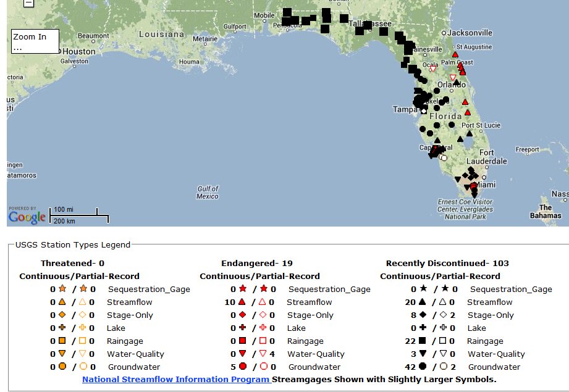569x392 pixels.
Task: Click the Endangered continuous Raingage filled red square
Action: coord(243,341)
